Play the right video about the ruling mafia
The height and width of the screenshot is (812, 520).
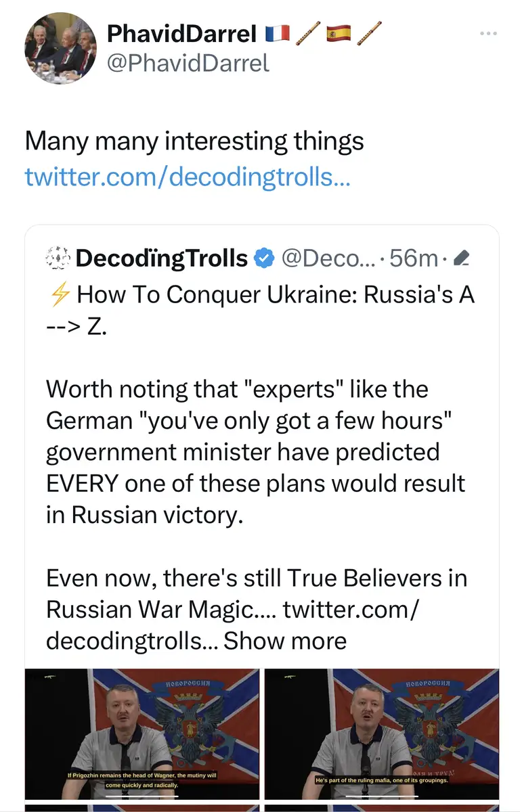click(381, 734)
